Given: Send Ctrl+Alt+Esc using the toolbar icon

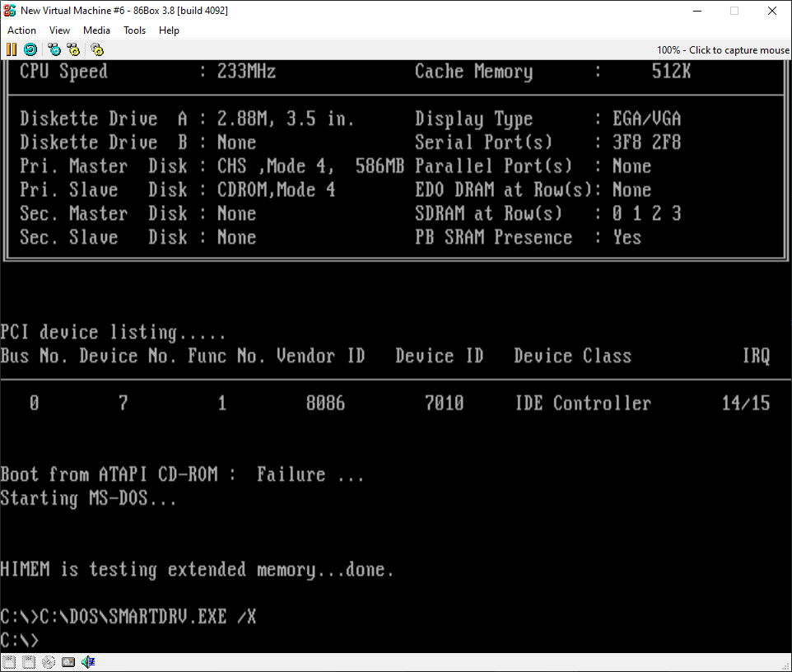Looking at the screenshot, I should click(x=73, y=49).
